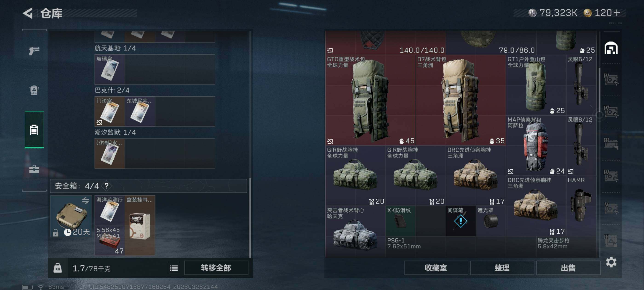Open the toolbox briefcase category icon
Screen dimensions: 644x290
click(x=34, y=169)
